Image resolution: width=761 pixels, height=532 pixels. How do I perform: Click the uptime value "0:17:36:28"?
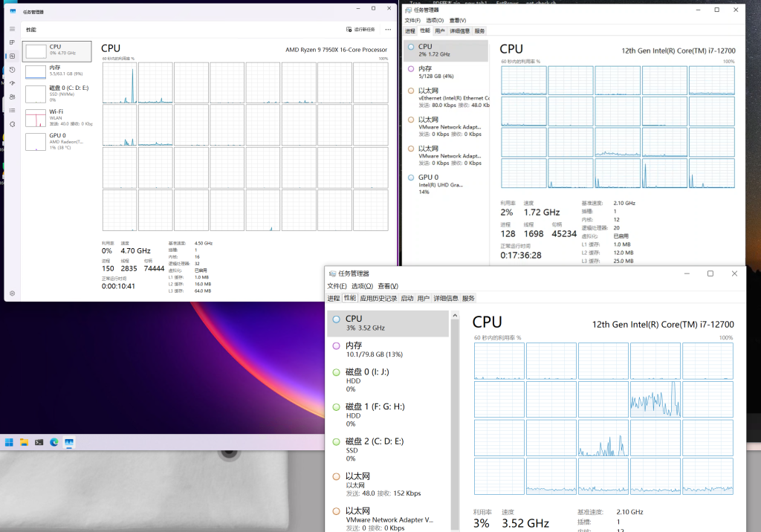tap(521, 256)
